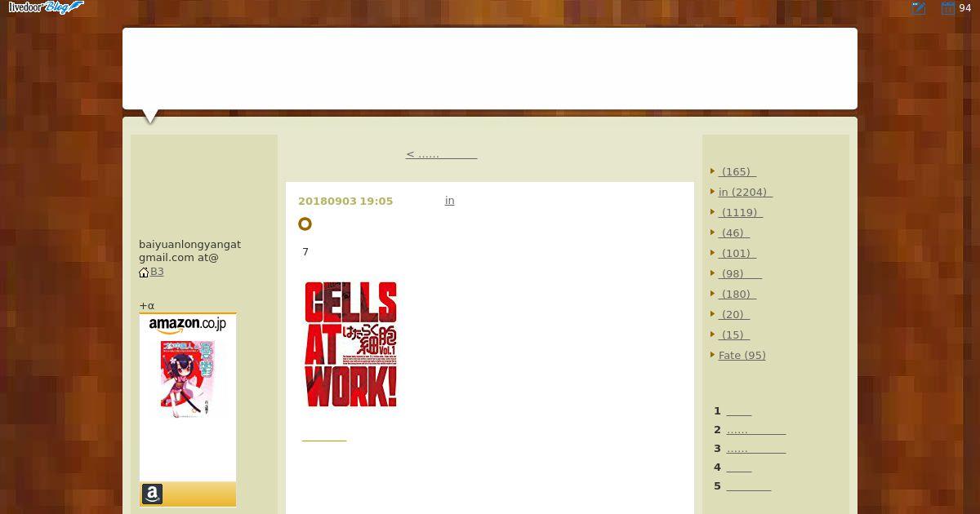Open the write-post pencil icon
980x514 pixels.
[x=919, y=8]
